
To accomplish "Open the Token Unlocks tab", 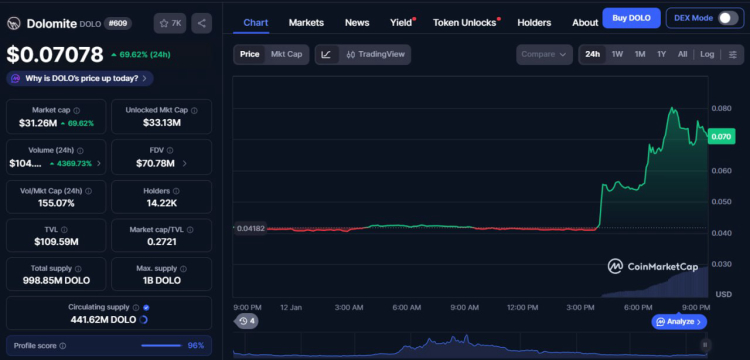I will pos(465,22).
